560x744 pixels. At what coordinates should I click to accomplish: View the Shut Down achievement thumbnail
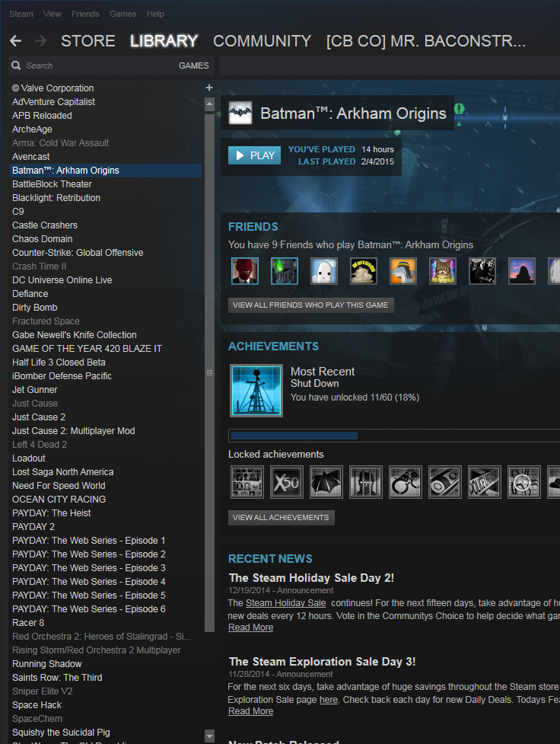tap(256, 390)
